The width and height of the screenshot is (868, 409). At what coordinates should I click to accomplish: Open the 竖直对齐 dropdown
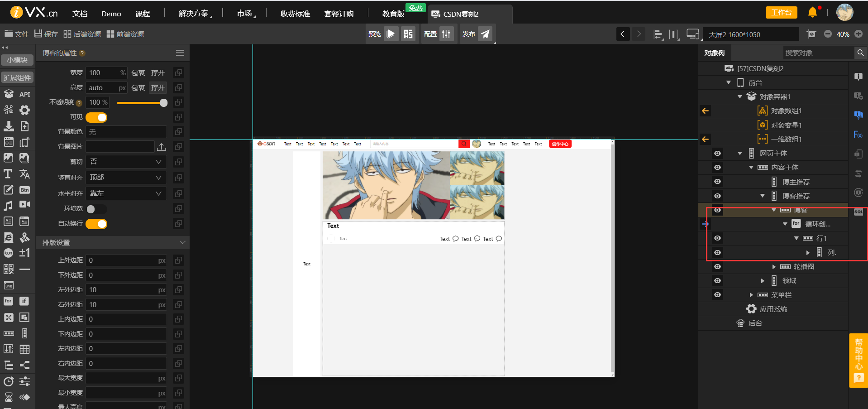(x=126, y=178)
